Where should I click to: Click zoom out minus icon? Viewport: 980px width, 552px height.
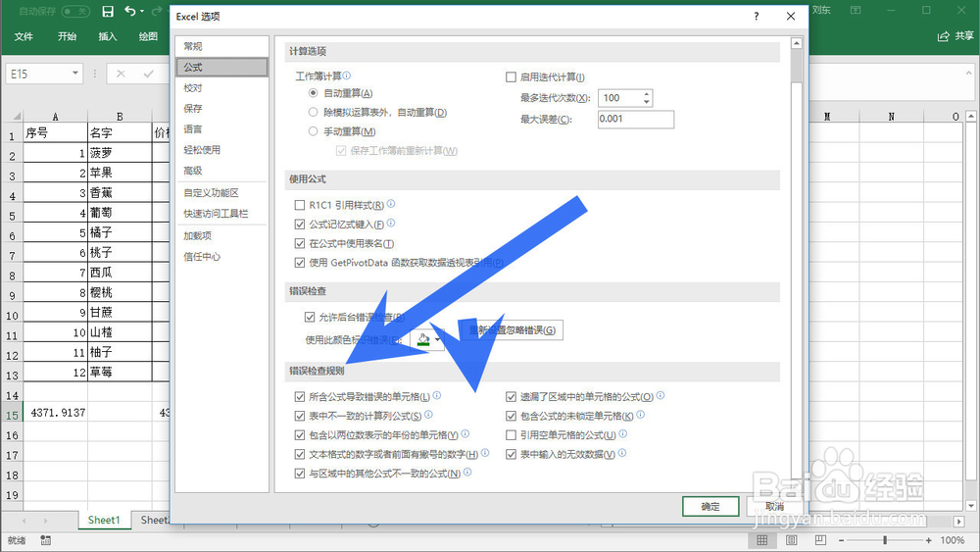click(x=841, y=540)
